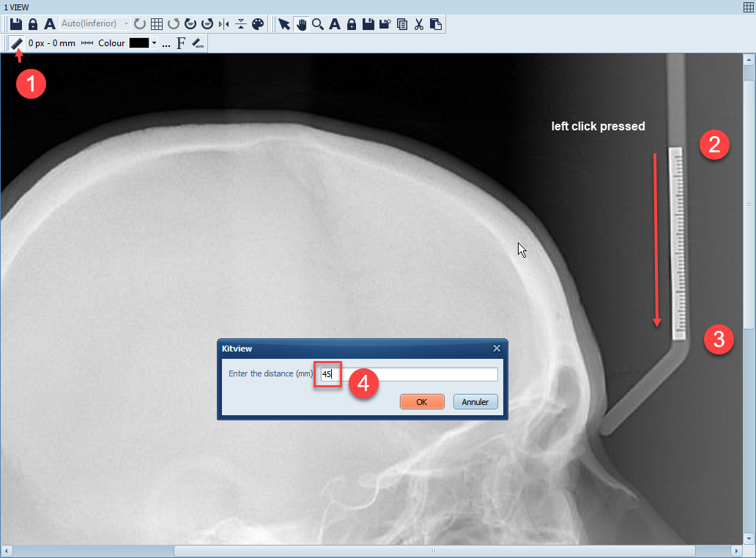The height and width of the screenshot is (558, 756).
Task: Flip the image vertically
Action: point(240,24)
